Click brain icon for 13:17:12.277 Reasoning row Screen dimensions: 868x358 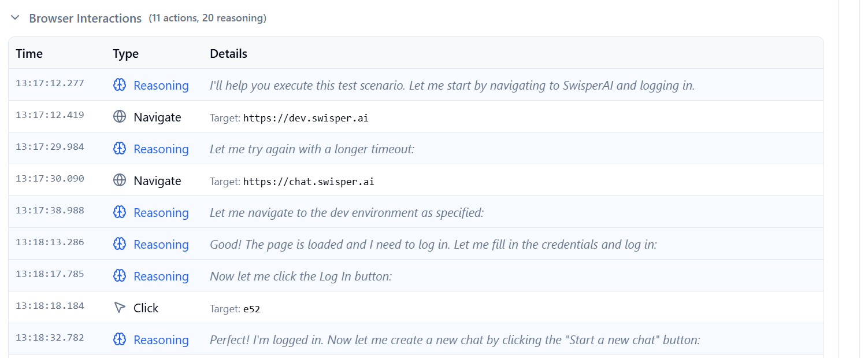(120, 85)
